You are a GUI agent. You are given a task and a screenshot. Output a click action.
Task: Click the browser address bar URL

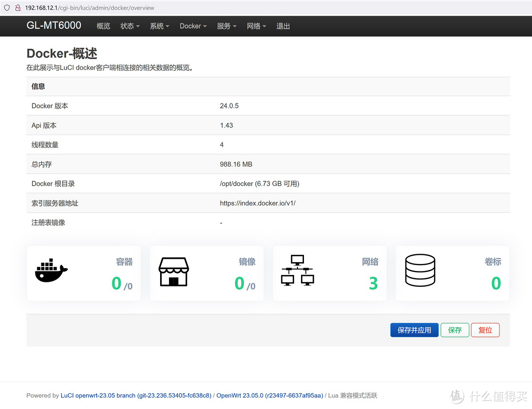click(90, 8)
